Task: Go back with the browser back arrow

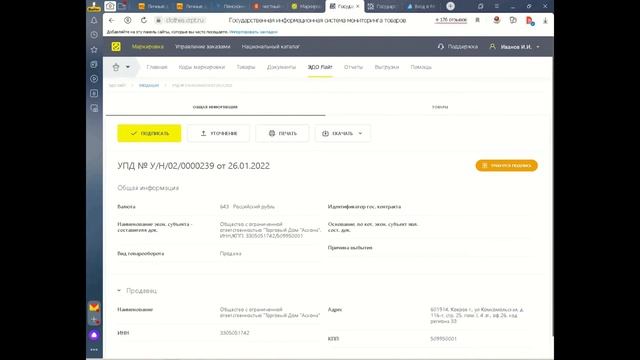Action: coord(112,20)
